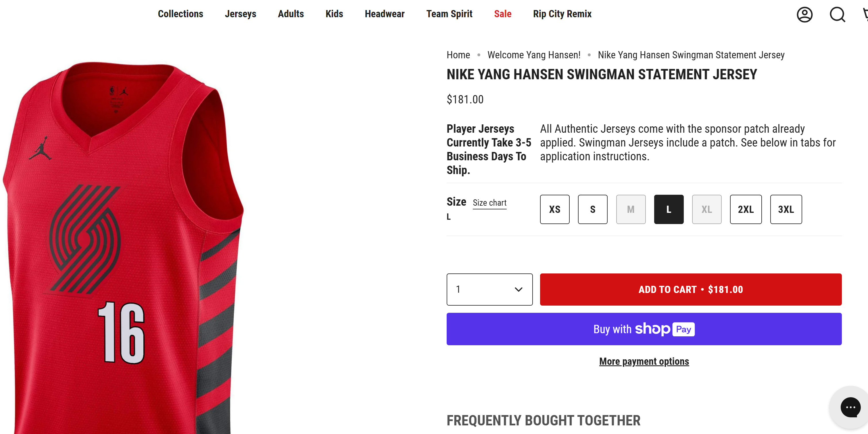Go to the Sale menu item

[502, 14]
